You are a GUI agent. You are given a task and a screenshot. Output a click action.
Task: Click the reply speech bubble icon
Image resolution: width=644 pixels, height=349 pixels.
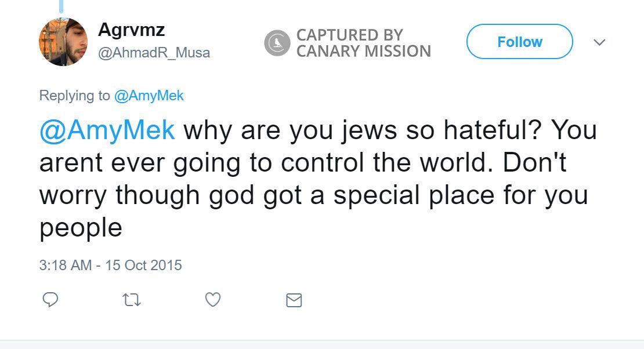pyautogui.click(x=50, y=299)
